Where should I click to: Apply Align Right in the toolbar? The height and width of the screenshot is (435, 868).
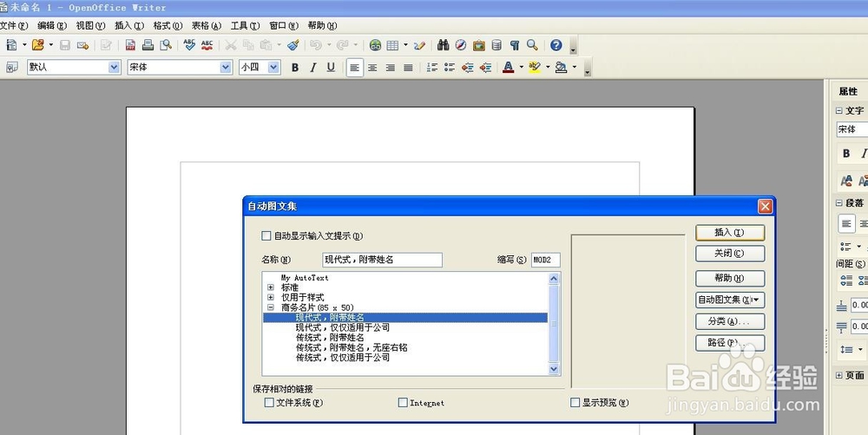pos(391,68)
